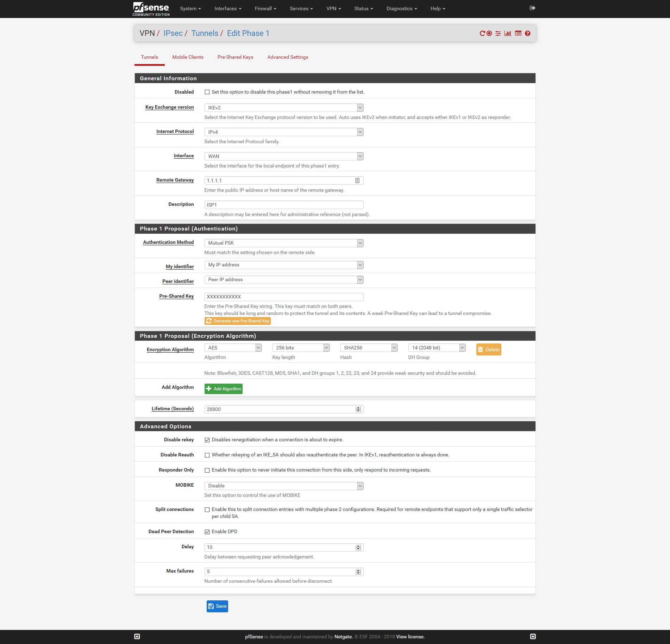Open the status bar chart icon
670x644 pixels.
[508, 33]
